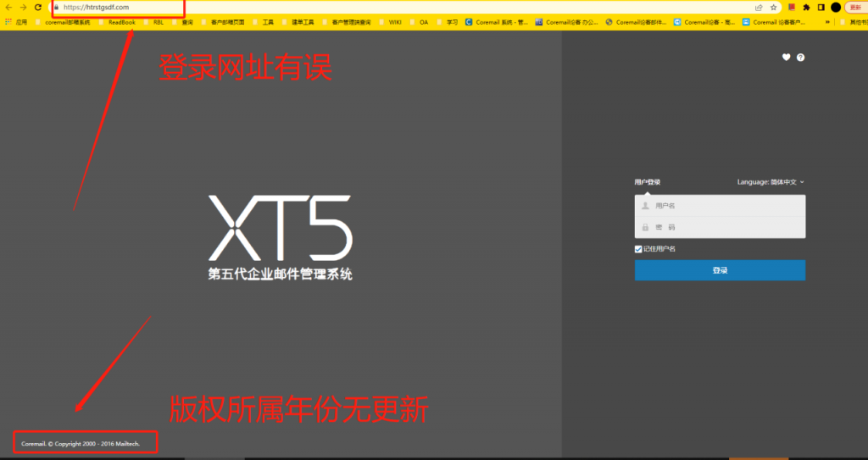The image size is (868, 460).
Task: Open the 其他书签 bookmarks folder
Action: [854, 22]
